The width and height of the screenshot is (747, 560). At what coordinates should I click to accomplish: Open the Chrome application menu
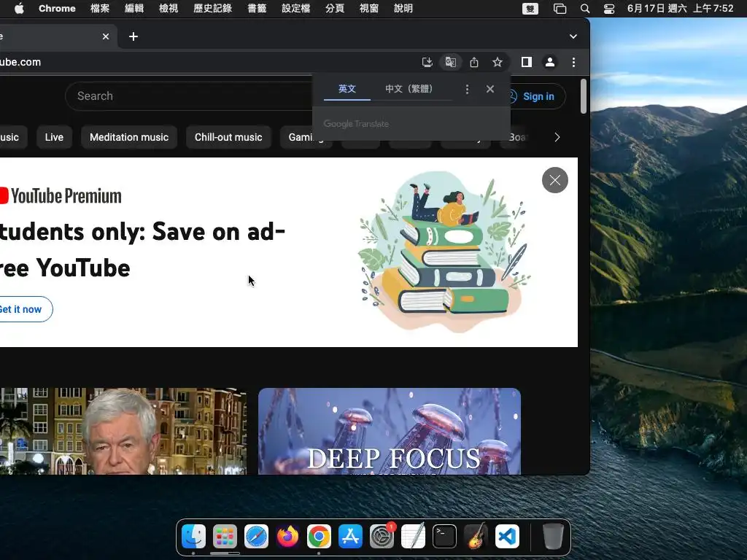coord(57,9)
